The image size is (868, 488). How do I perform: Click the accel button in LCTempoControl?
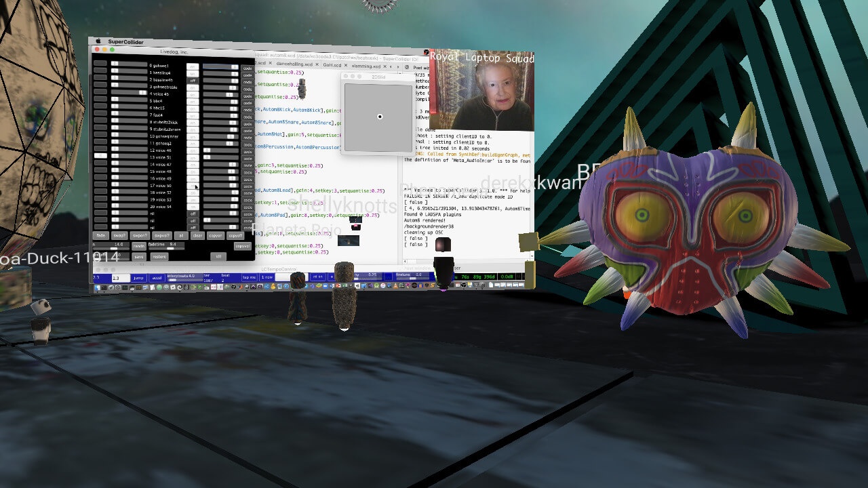(x=157, y=277)
